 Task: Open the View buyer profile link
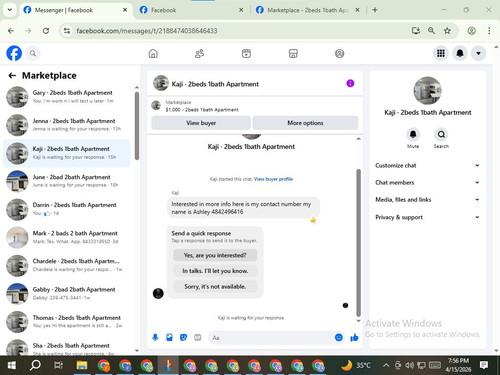click(x=273, y=179)
